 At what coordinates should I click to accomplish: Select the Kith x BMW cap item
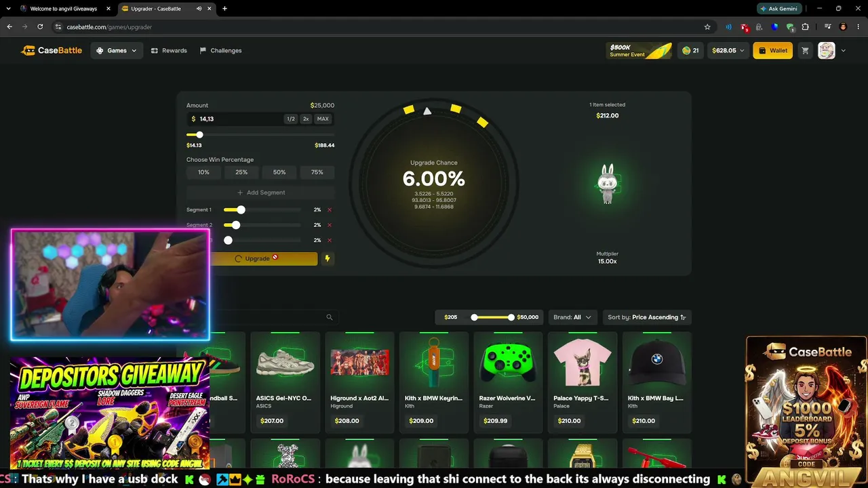tap(657, 382)
